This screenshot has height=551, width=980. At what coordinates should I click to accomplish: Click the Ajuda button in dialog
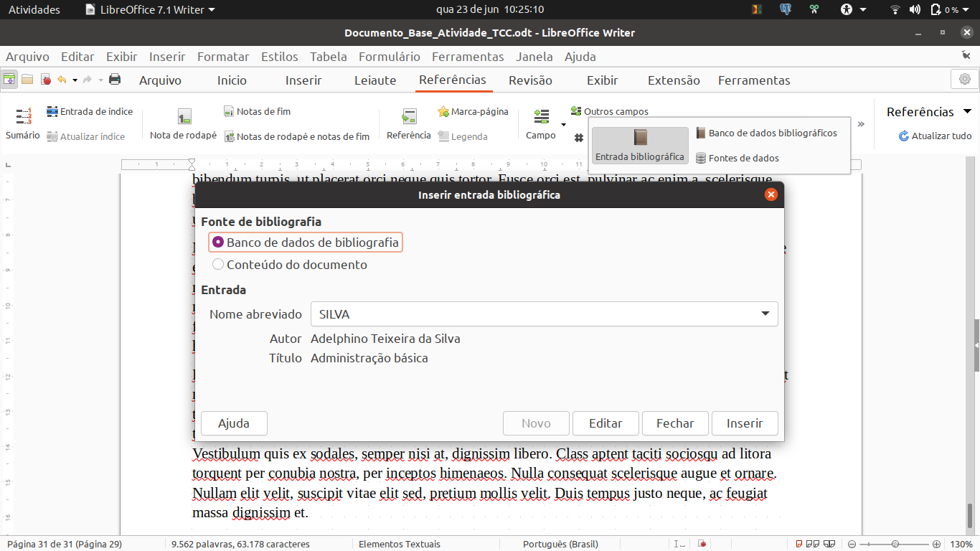(x=234, y=423)
